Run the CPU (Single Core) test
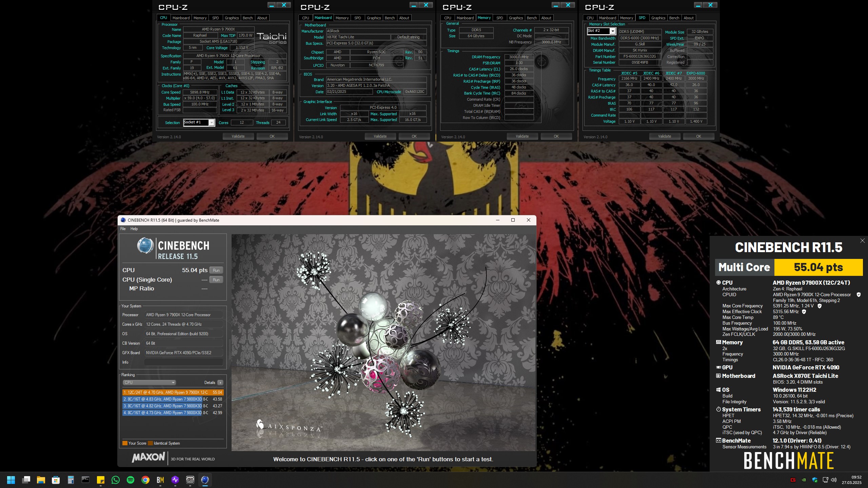The height and width of the screenshot is (488, 868). [x=216, y=280]
